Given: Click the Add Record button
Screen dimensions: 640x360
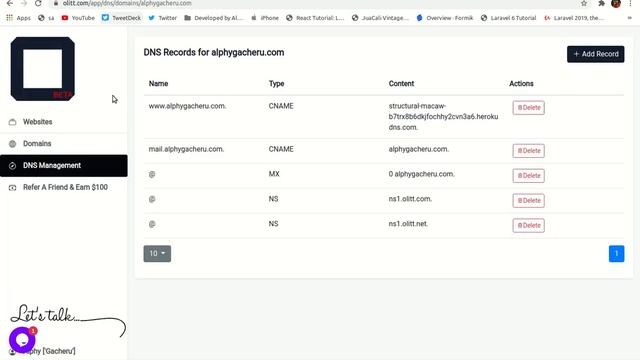Looking at the screenshot, I should click(596, 54).
